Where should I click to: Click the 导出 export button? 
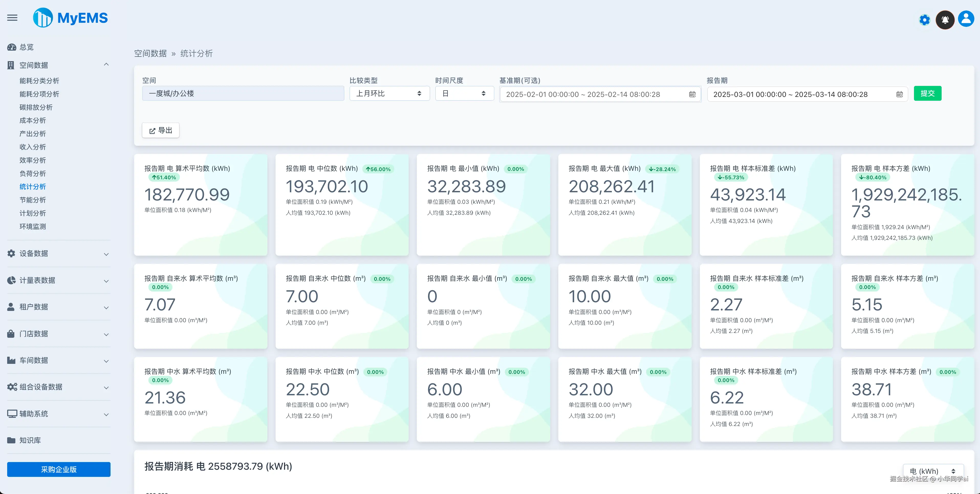pyautogui.click(x=160, y=130)
